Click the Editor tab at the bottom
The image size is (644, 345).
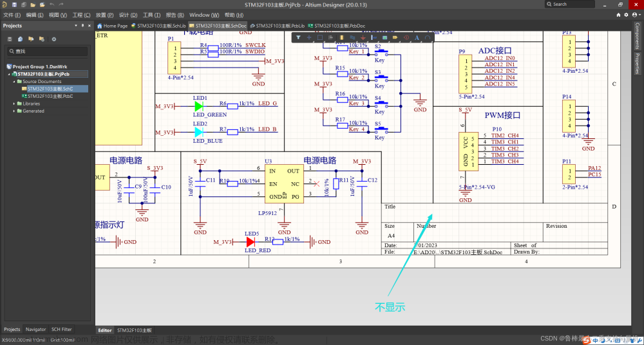[105, 330]
